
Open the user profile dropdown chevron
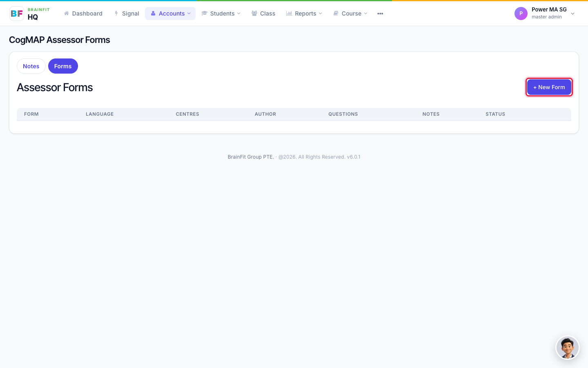click(572, 13)
